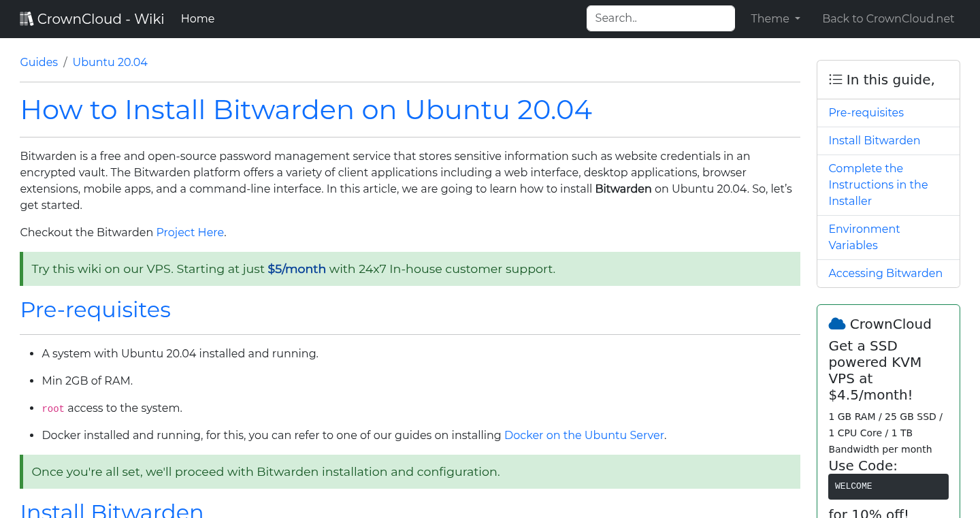Open the Theme dropdown
Screen dimensions: 980x518
click(x=775, y=18)
